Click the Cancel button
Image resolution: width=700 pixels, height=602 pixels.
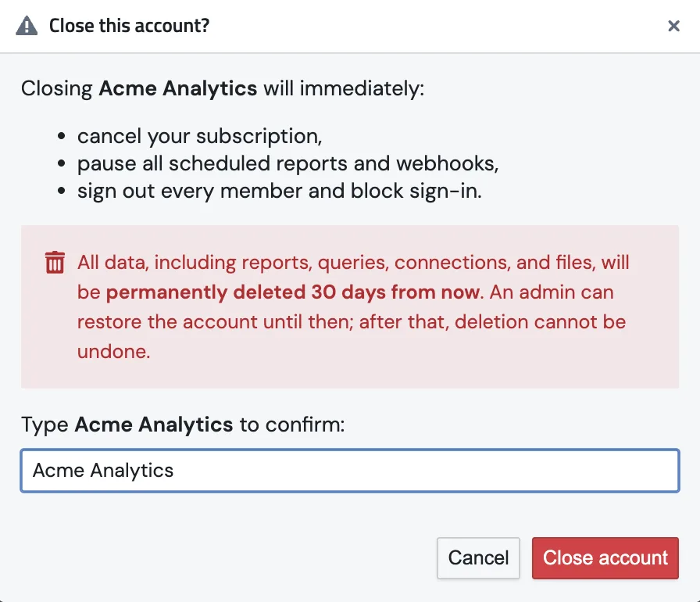478,557
